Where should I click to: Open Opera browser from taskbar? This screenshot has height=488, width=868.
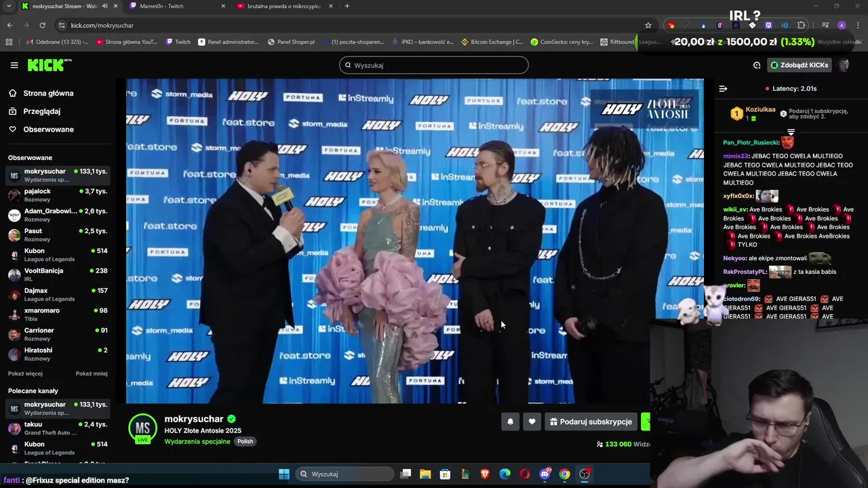[x=525, y=474]
